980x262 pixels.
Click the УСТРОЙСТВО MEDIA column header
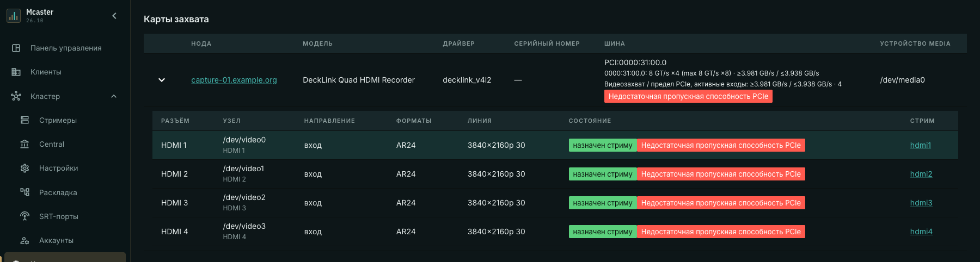pyautogui.click(x=915, y=43)
